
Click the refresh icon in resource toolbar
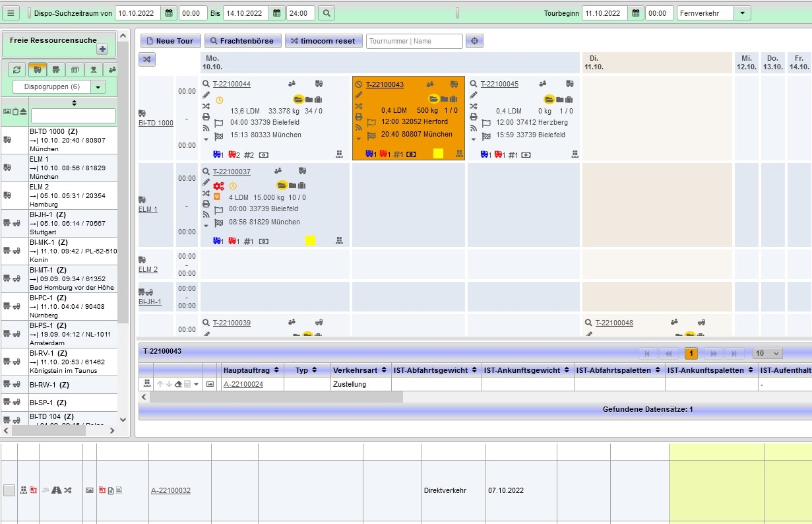[18, 69]
